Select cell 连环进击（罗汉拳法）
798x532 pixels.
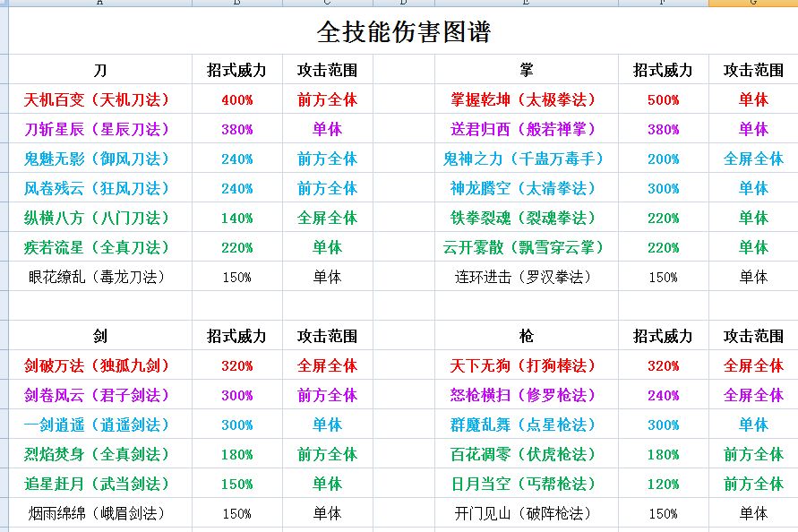[527, 277]
